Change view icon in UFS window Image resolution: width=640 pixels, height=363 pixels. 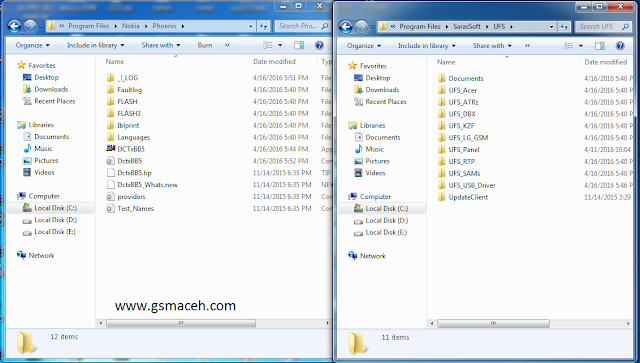(569, 46)
